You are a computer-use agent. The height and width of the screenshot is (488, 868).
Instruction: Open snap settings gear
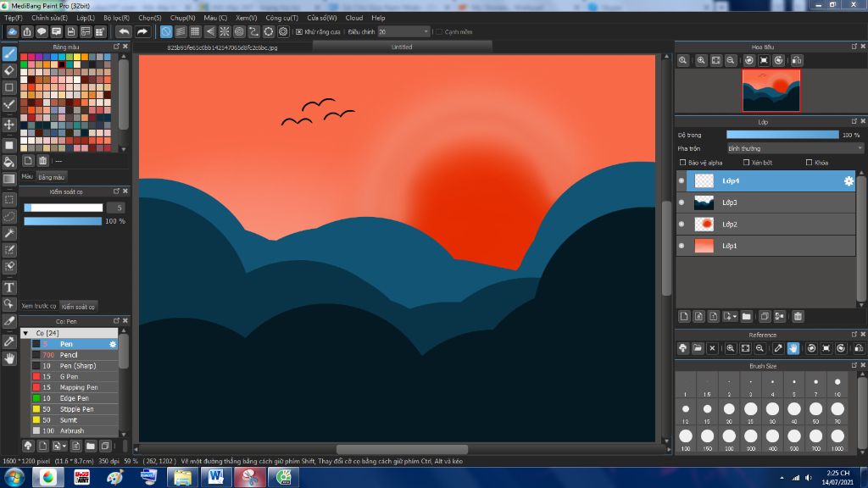tap(283, 32)
